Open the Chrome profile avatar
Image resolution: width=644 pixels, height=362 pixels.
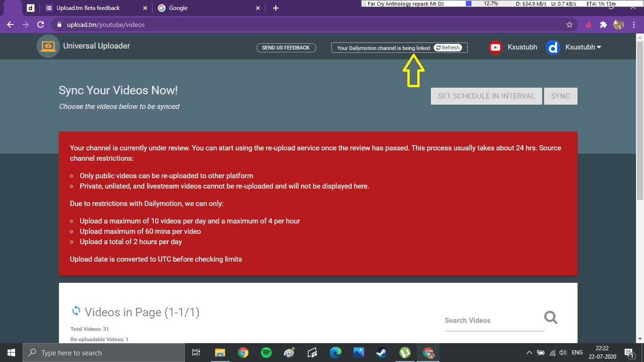click(619, 25)
